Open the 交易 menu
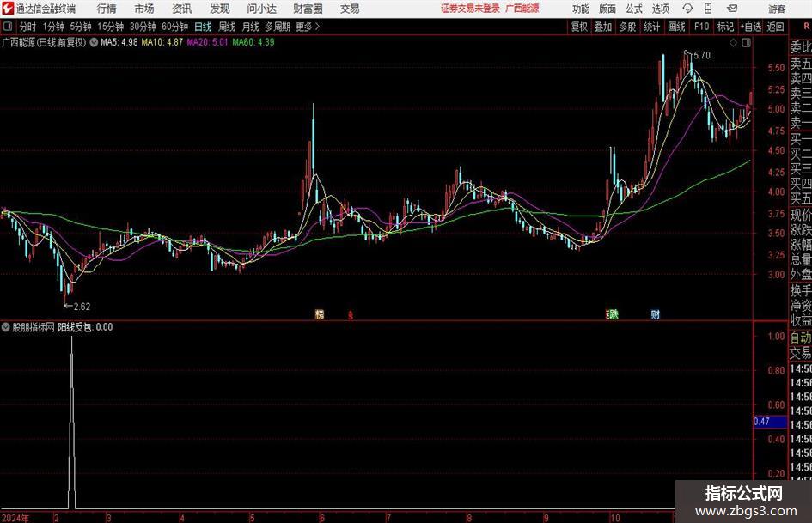The width and height of the screenshot is (812, 523). pos(350,9)
